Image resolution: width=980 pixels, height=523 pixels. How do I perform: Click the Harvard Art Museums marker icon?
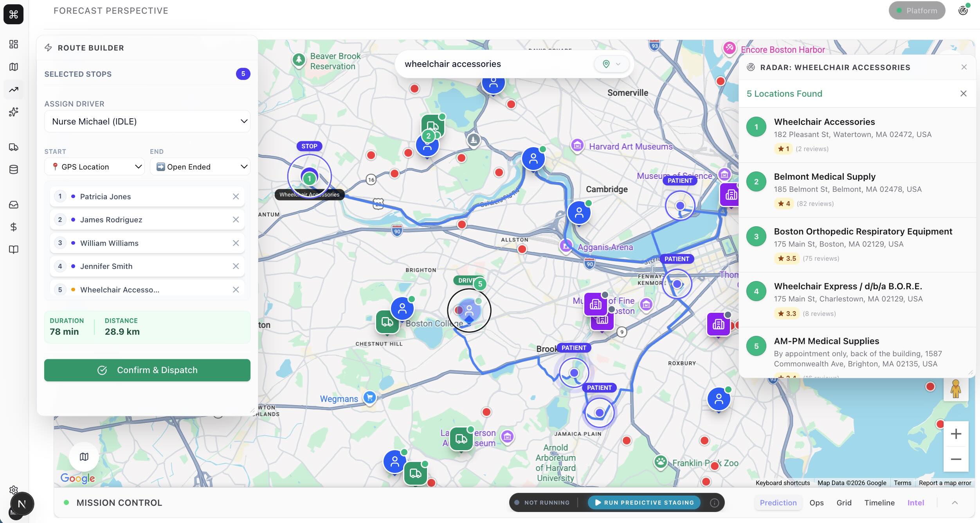pos(577,146)
